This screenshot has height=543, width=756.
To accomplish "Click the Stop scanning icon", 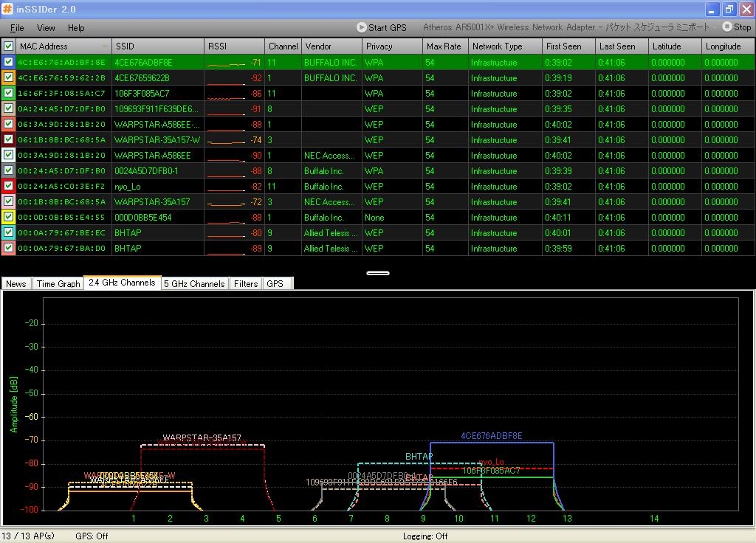I will 727,27.
